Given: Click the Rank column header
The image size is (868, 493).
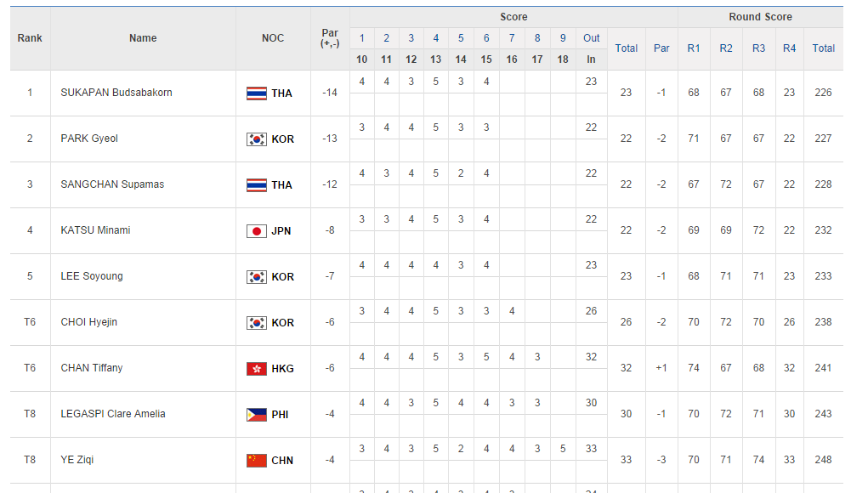Looking at the screenshot, I should point(30,38).
